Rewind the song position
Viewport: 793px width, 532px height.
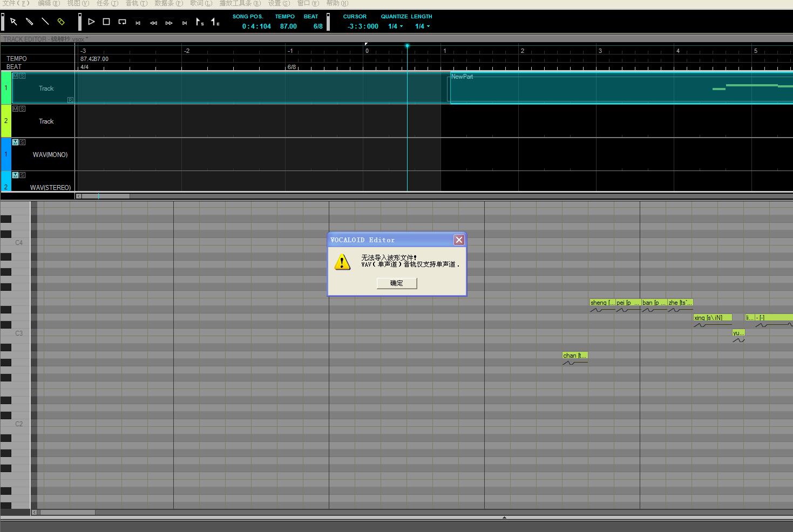pyautogui.click(x=154, y=23)
